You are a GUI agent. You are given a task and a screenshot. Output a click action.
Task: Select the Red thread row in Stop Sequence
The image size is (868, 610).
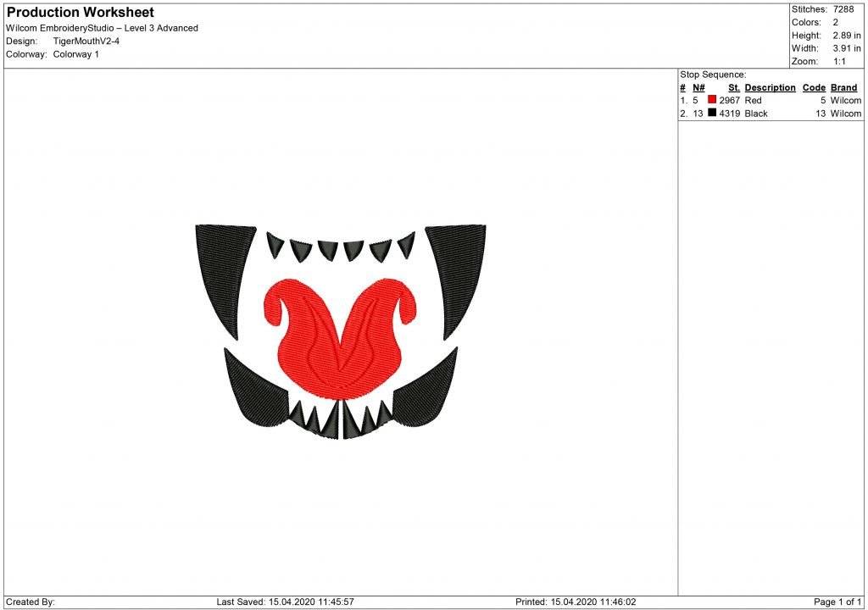[763, 100]
